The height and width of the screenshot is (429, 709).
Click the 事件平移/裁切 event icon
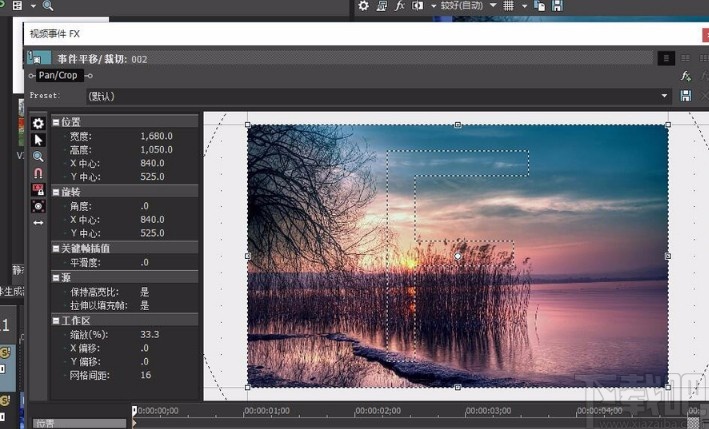coord(40,58)
